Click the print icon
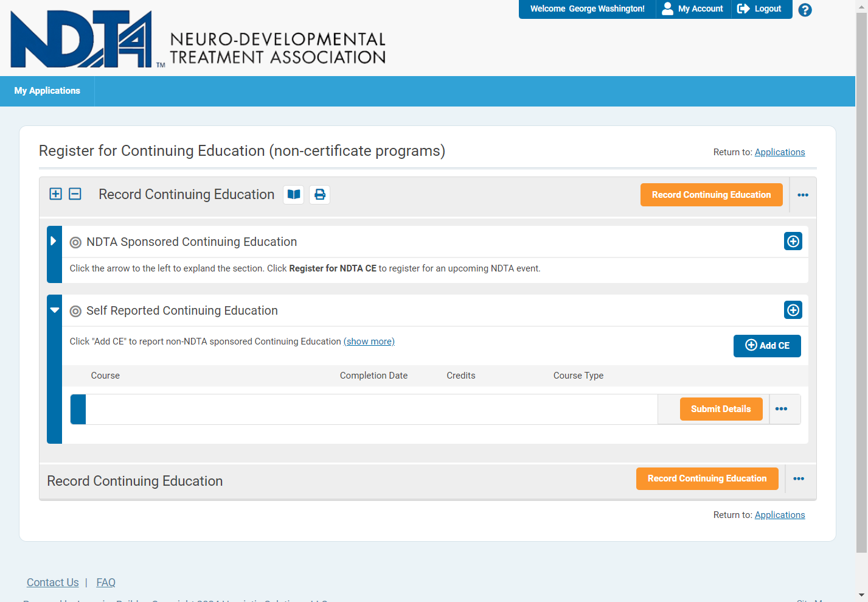The image size is (868, 602). (320, 195)
